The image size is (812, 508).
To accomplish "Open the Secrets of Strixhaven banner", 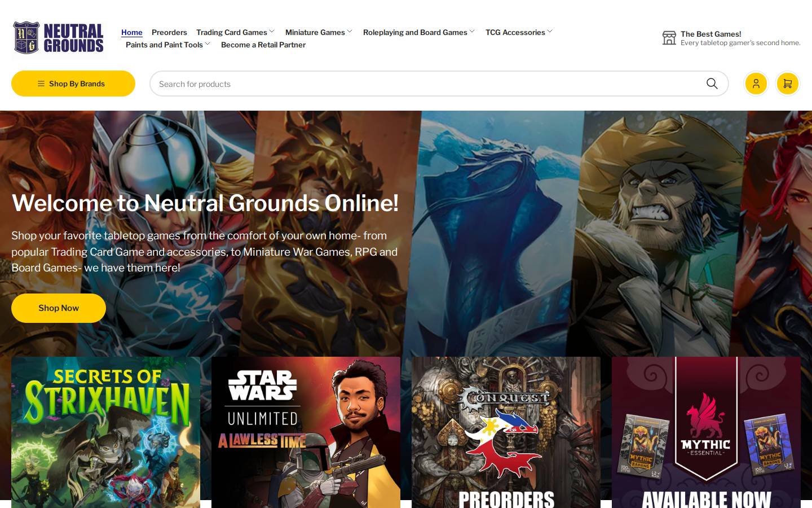I will click(105, 432).
